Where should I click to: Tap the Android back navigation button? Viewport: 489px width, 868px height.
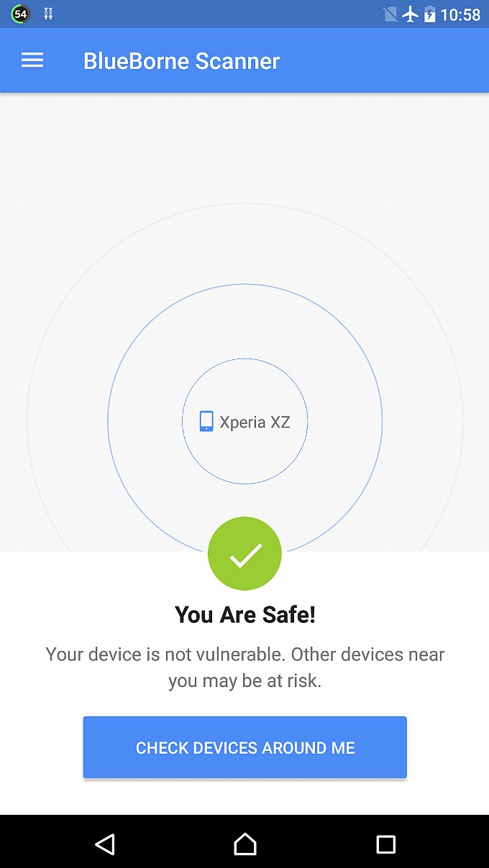pyautogui.click(x=105, y=844)
